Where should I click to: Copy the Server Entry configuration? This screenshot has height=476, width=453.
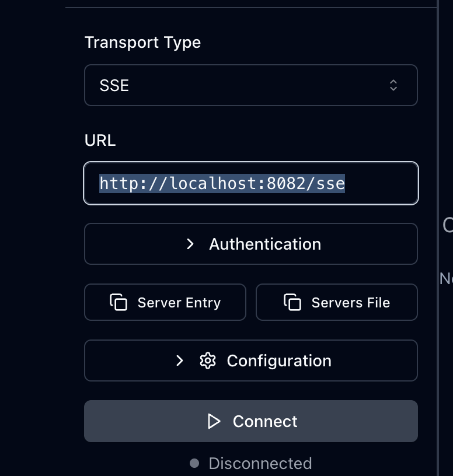point(165,302)
